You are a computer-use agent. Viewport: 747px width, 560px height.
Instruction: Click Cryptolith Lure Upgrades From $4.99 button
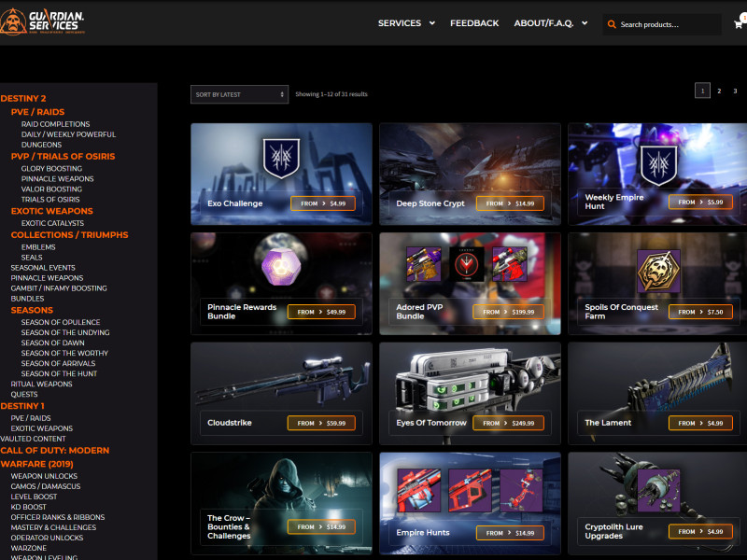(700, 531)
